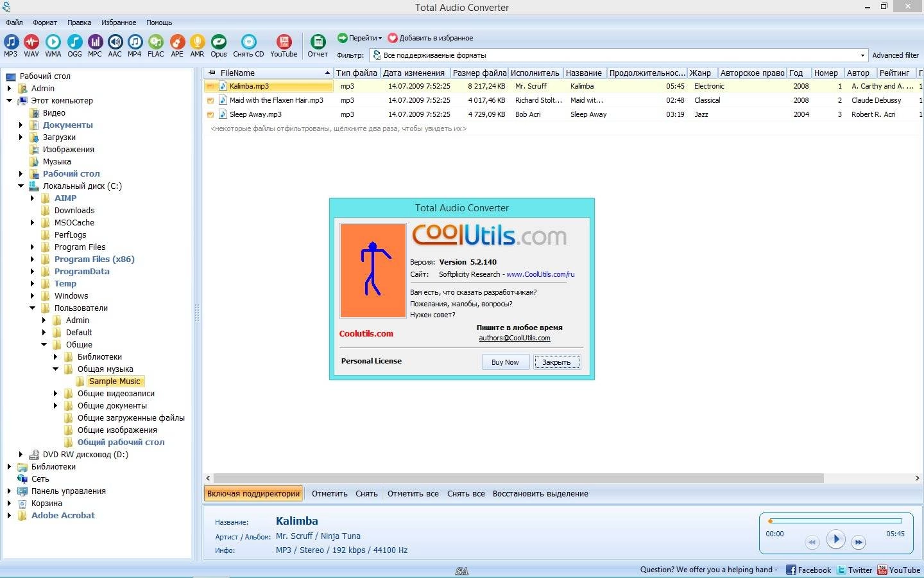Select Opus format icon
The width and height of the screenshot is (924, 578).
click(x=219, y=45)
